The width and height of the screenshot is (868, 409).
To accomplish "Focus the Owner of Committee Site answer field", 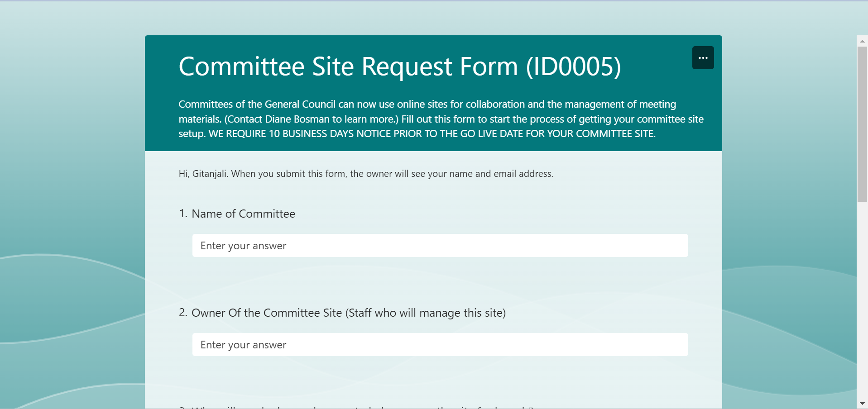I will (440, 345).
